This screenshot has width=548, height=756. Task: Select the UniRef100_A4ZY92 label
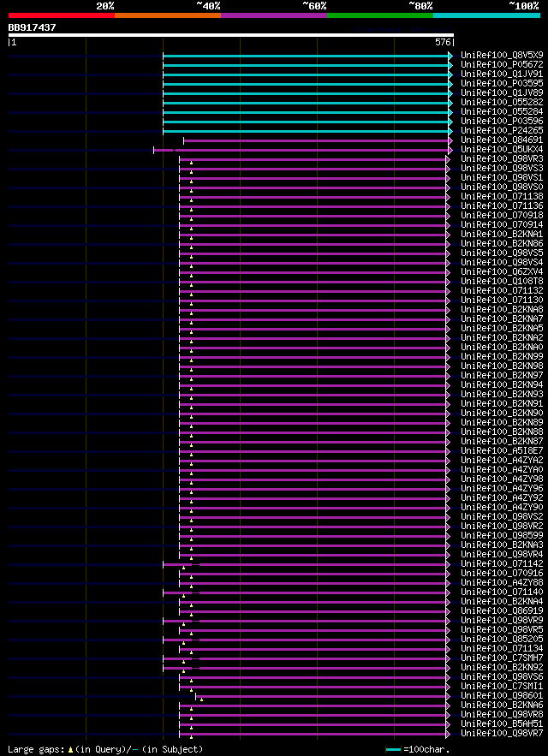coord(502,498)
